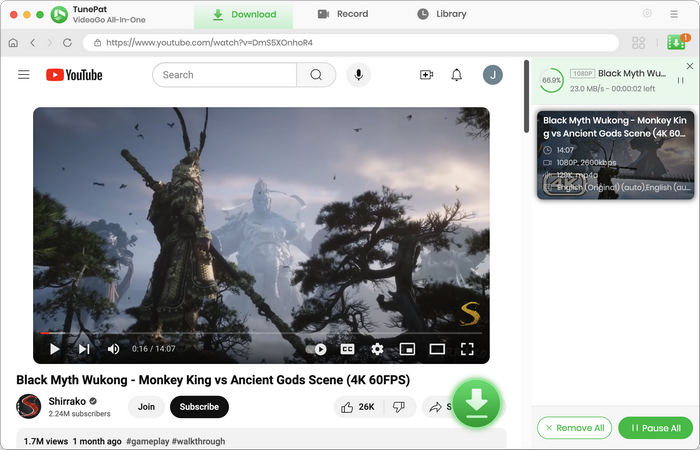Click the 0:16 / 14:07 time display
Image resolution: width=700 pixels, height=450 pixels.
click(154, 349)
